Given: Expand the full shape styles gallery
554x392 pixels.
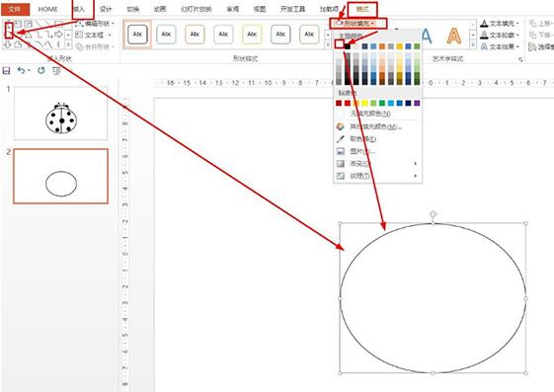Looking at the screenshot, I should (328, 45).
